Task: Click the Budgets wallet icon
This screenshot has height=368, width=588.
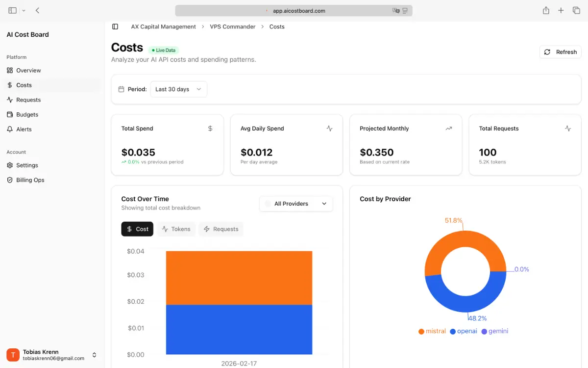Action: pos(10,114)
